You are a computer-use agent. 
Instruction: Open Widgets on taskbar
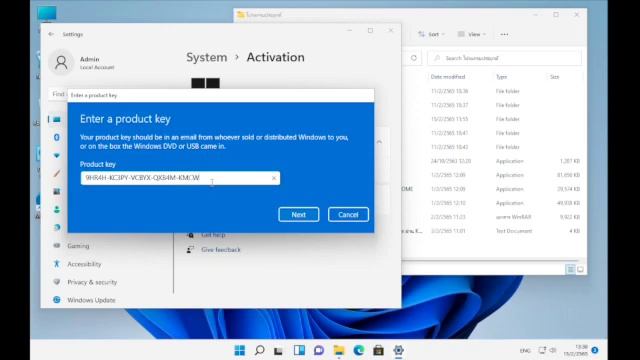(299, 350)
